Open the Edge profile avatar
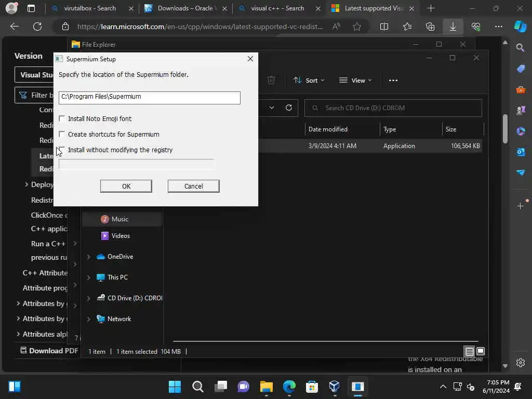532x399 pixels. [11, 8]
